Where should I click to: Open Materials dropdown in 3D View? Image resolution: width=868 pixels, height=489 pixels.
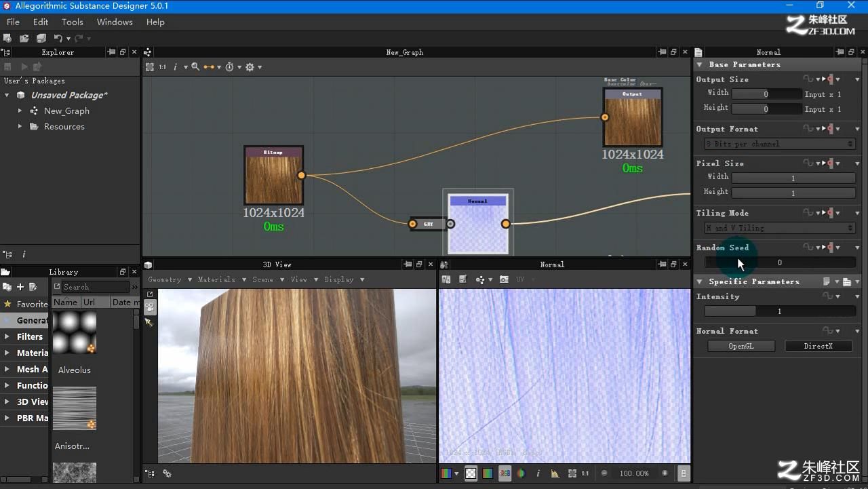pos(221,279)
